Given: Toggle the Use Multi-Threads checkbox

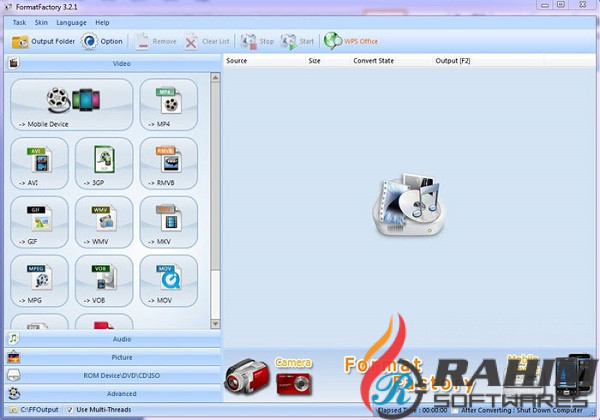Looking at the screenshot, I should [x=69, y=410].
